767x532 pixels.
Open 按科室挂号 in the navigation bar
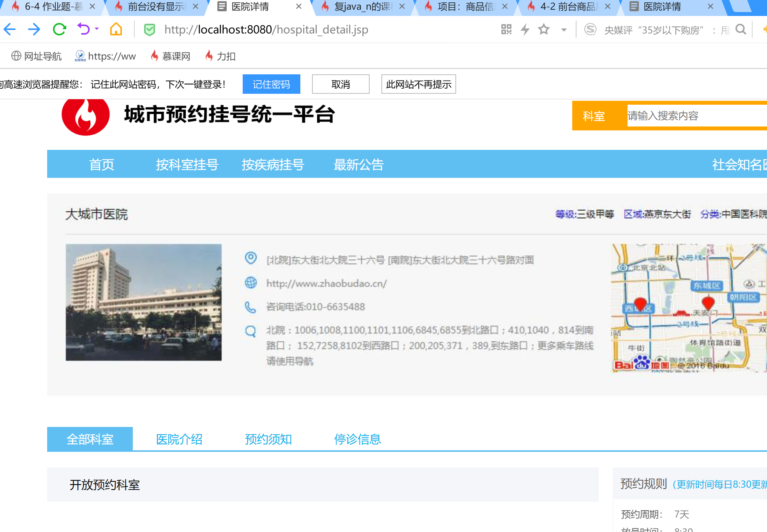[187, 165]
